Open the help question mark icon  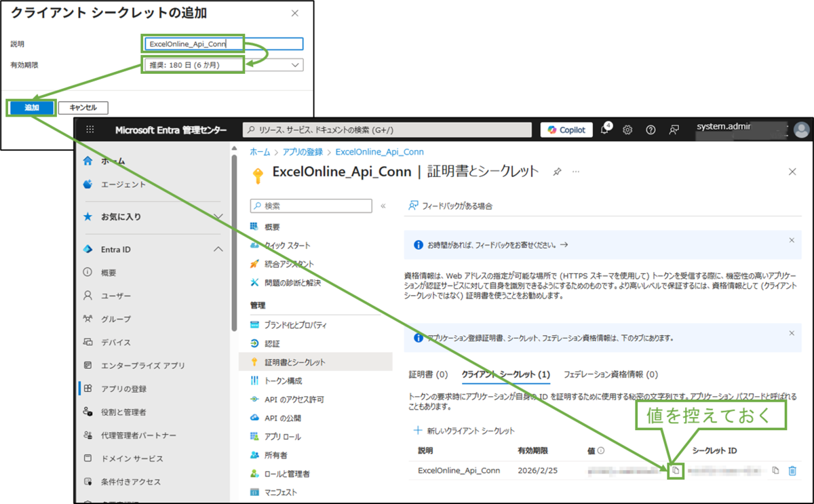pyautogui.click(x=651, y=130)
